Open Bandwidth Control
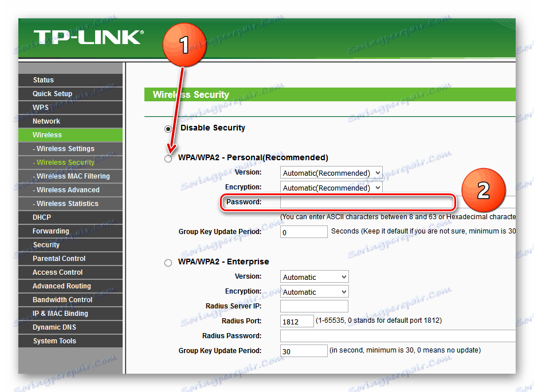This screenshot has height=392, width=534. click(x=61, y=299)
